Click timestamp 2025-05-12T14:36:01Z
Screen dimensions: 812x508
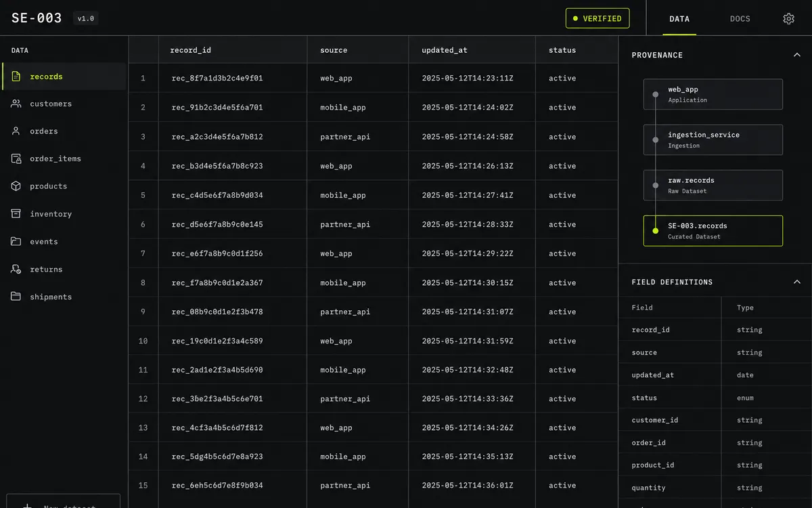(x=468, y=486)
